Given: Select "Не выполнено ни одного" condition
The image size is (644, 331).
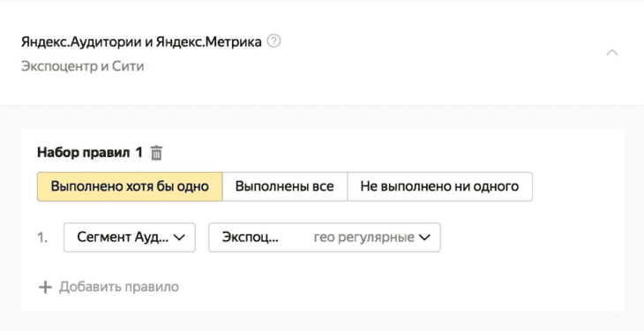Looking at the screenshot, I should (x=439, y=186).
